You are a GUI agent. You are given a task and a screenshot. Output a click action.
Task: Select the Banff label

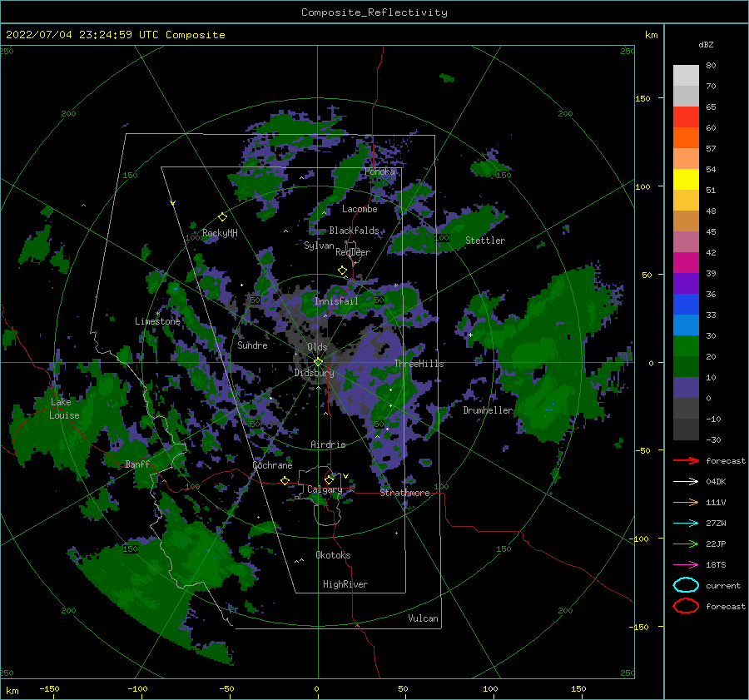pos(137,464)
